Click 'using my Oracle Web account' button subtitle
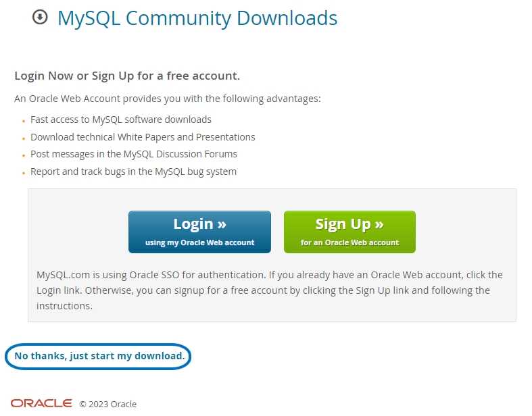This screenshot has width=532, height=416. (x=199, y=242)
